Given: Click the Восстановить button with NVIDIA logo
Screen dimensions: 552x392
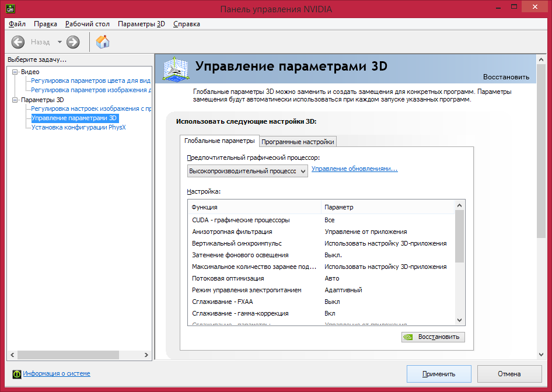Looking at the screenshot, I should pyautogui.click(x=433, y=337).
